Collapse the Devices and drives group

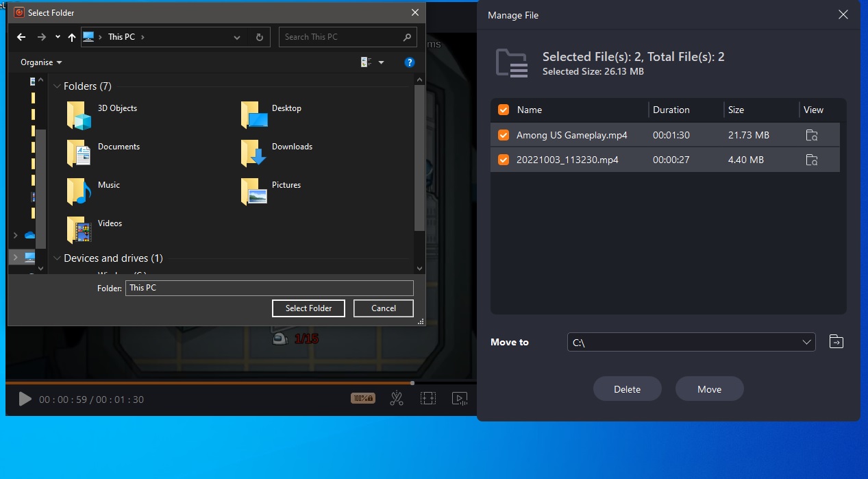coord(58,258)
